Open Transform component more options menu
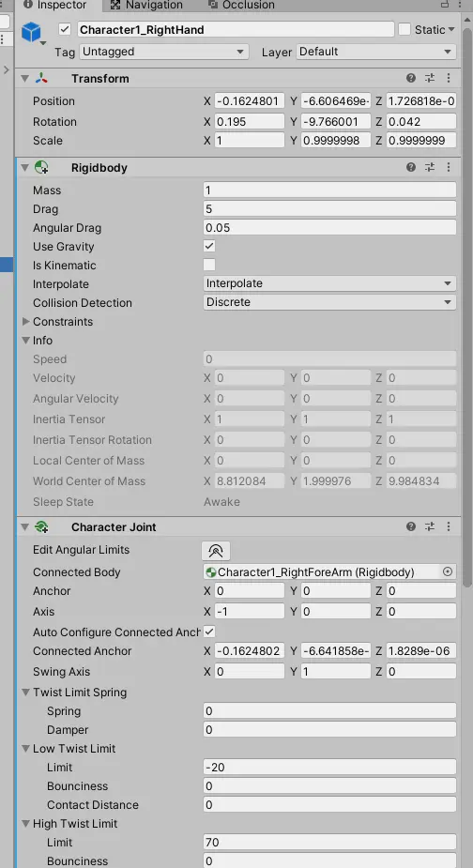 [448, 78]
